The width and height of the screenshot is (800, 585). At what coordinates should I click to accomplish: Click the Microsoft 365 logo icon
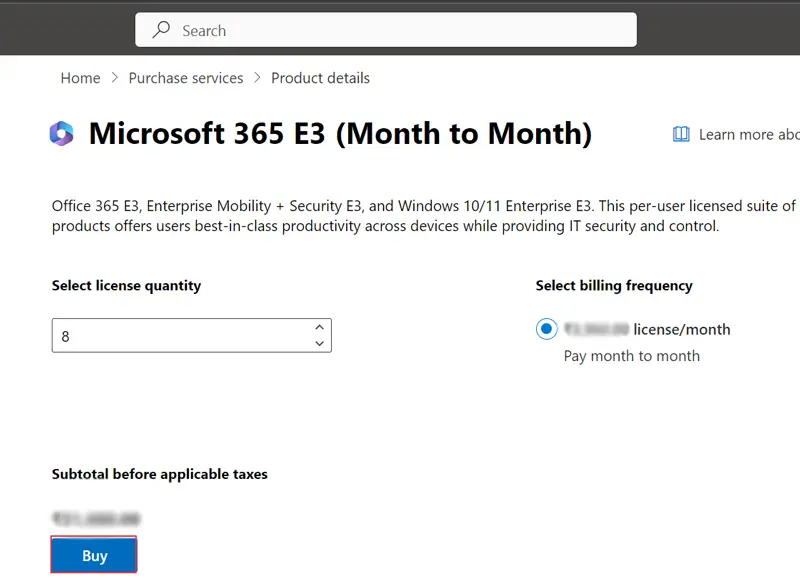(x=62, y=134)
